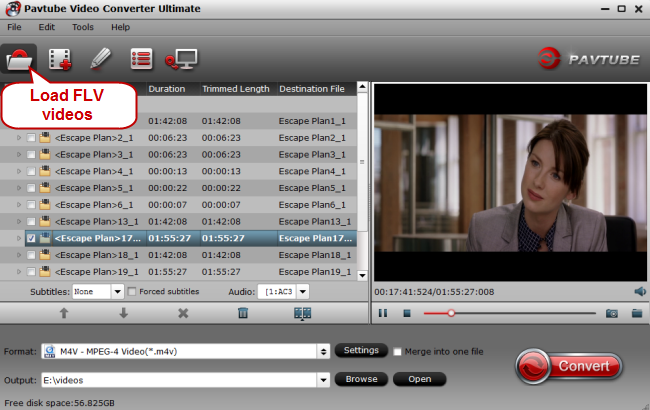Open the load file folder icon
Viewport: 650px width, 410px height.
pos(19,59)
